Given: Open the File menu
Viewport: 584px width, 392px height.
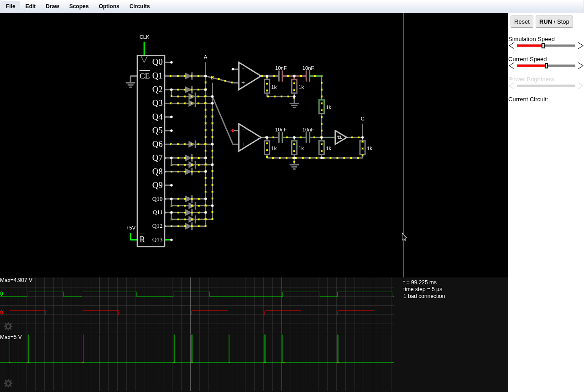Looking at the screenshot, I should click(10, 6).
